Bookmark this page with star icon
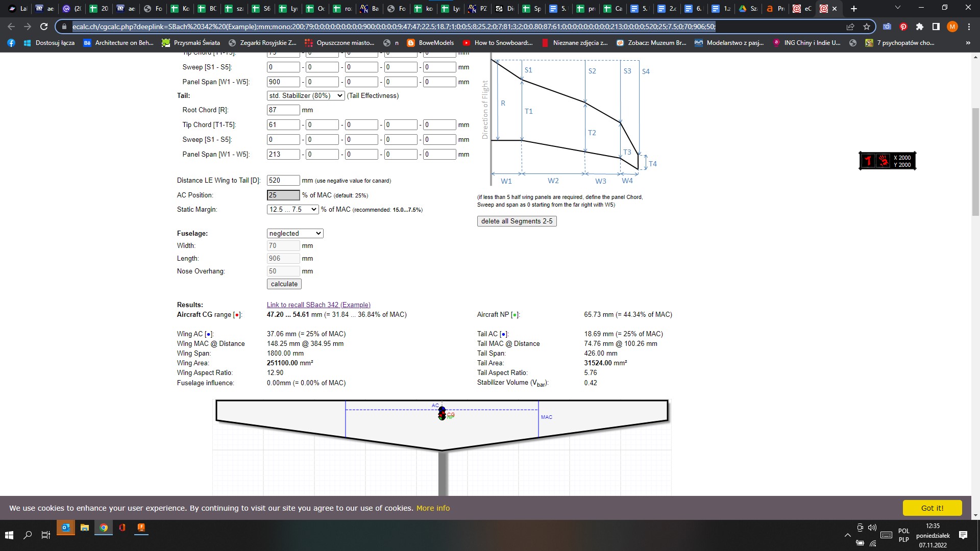The height and width of the screenshot is (551, 980). pos(867,27)
